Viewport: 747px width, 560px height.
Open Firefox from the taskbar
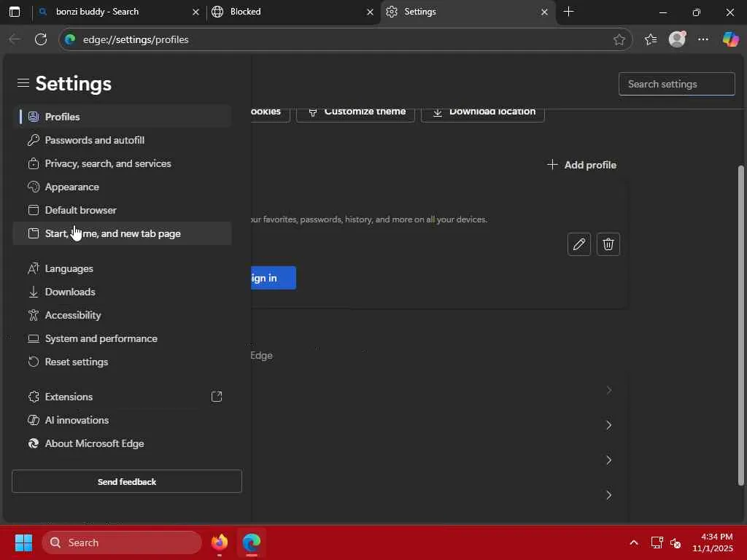pyautogui.click(x=220, y=542)
